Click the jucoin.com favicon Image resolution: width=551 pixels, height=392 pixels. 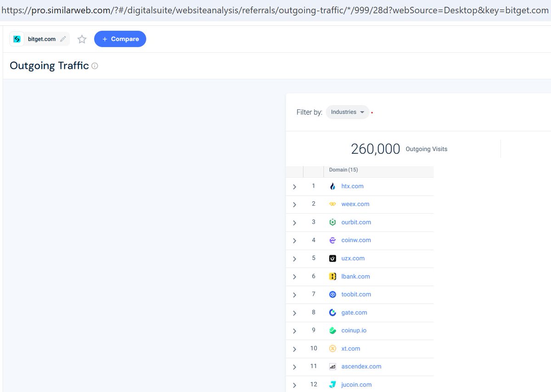[333, 385]
